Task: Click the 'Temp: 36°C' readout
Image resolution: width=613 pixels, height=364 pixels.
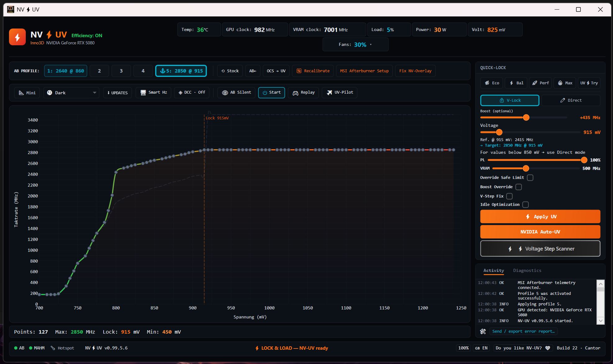Action: (x=199, y=30)
